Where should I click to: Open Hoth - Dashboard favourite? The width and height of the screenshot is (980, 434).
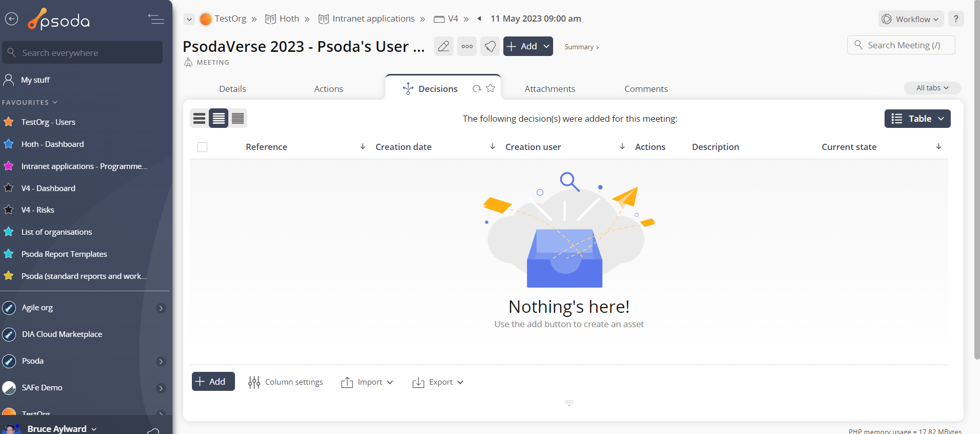(x=52, y=144)
